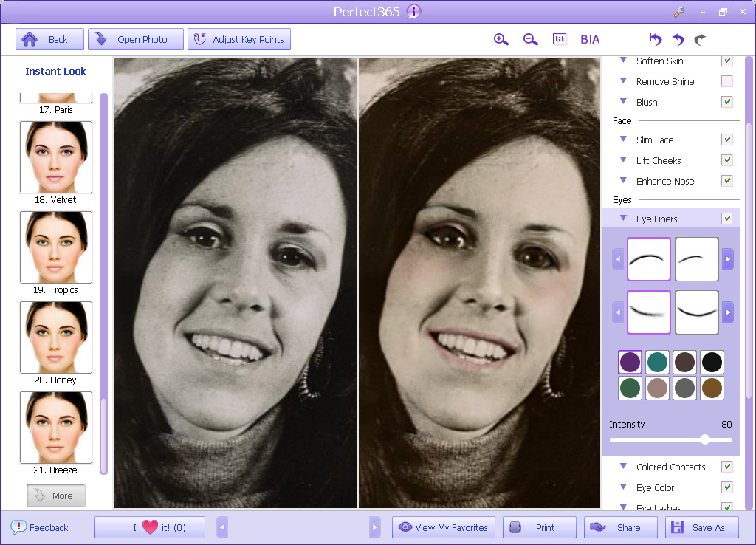Open Adjust Key Points
This screenshot has width=756, height=545.
pos(239,39)
